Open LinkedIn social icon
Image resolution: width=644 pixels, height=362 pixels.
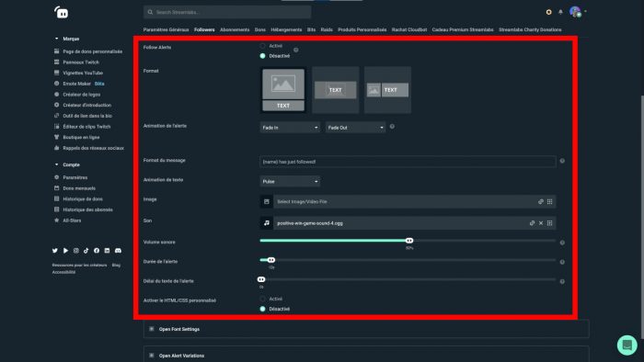(x=108, y=251)
